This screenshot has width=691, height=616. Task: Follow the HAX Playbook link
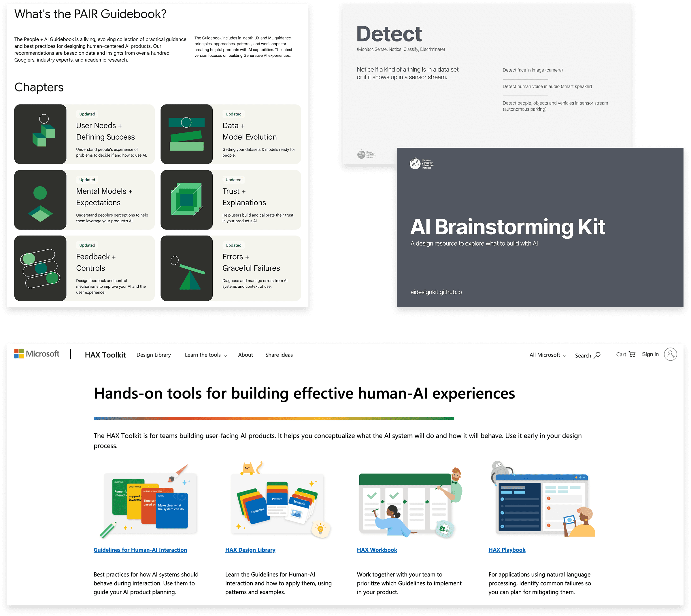point(507,550)
